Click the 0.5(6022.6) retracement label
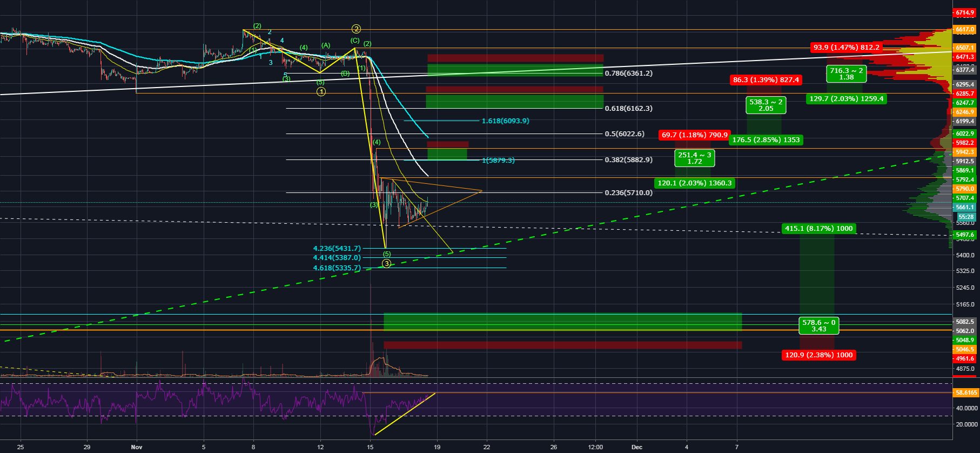980x453 pixels. pos(625,134)
